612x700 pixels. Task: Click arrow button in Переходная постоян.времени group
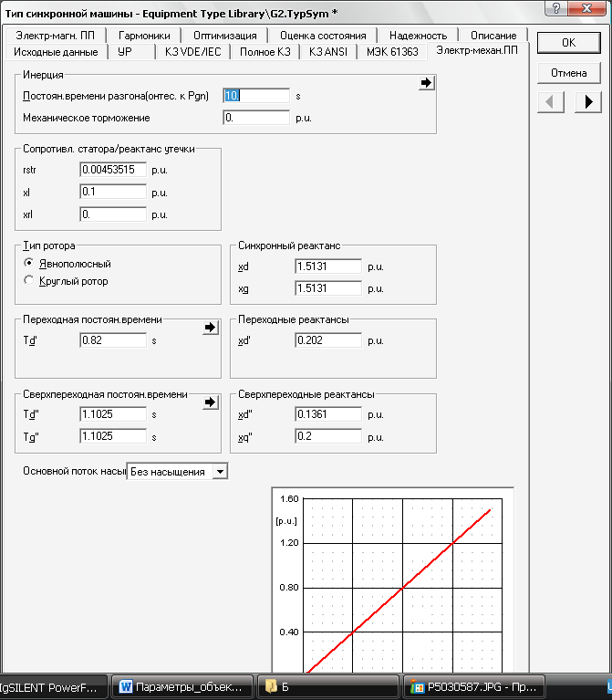[x=211, y=328]
